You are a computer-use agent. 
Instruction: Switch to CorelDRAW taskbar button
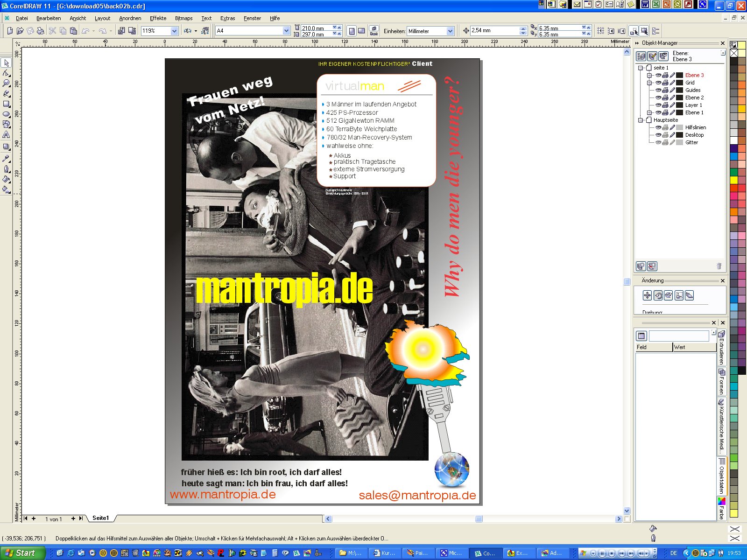click(485, 553)
